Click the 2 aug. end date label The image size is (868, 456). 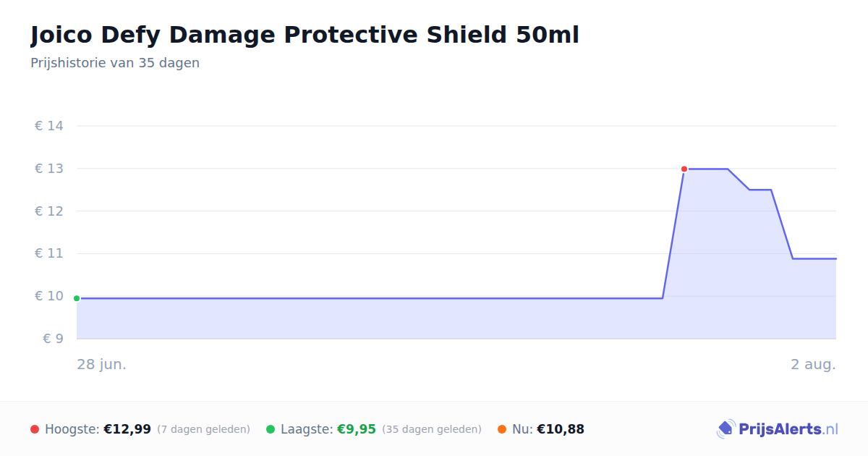(x=813, y=364)
